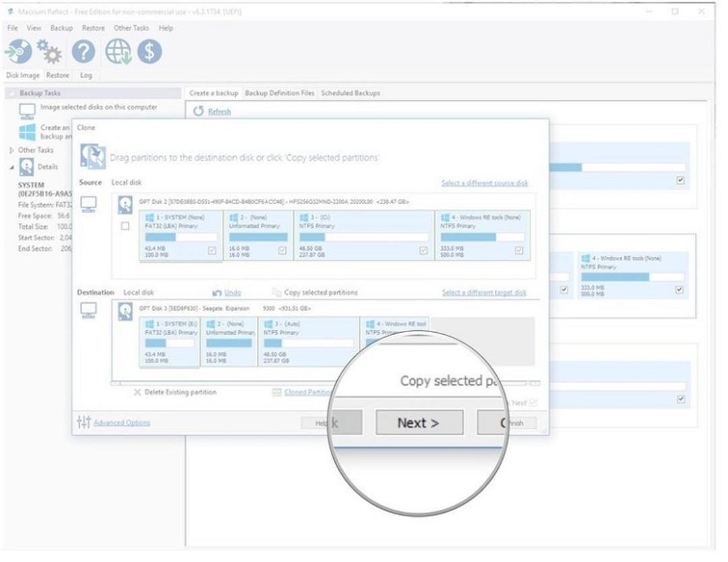Screen dimensions: 728x562
Task: Open the Backup menu
Action: pos(61,28)
